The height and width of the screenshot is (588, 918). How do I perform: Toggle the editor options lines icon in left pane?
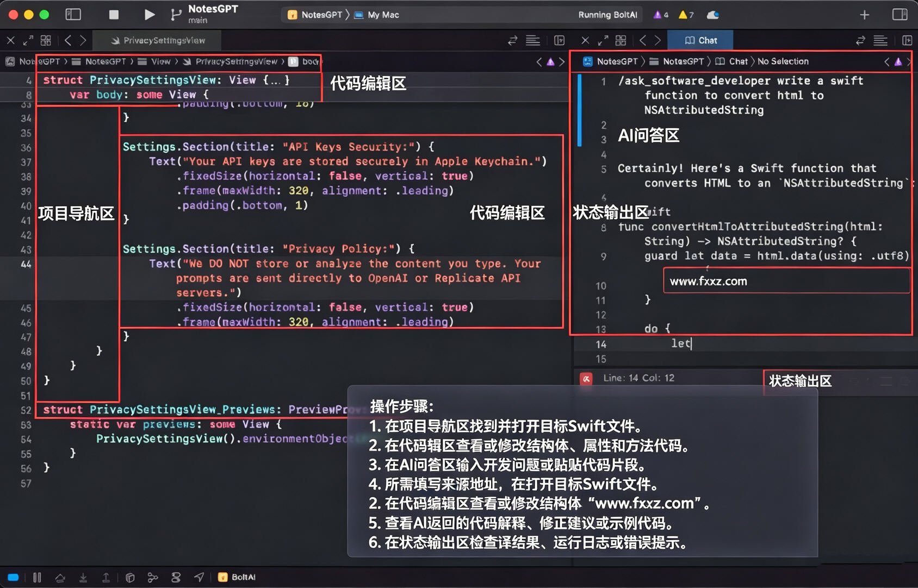(x=533, y=40)
